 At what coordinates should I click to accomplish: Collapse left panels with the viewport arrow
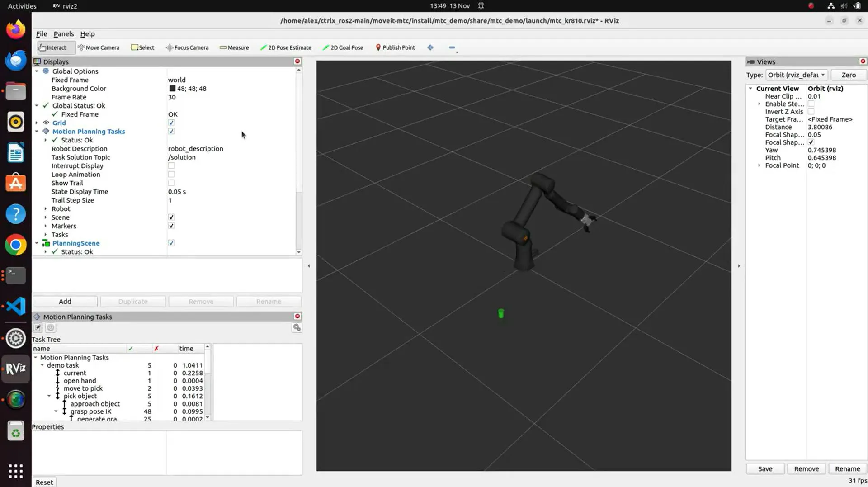point(309,266)
